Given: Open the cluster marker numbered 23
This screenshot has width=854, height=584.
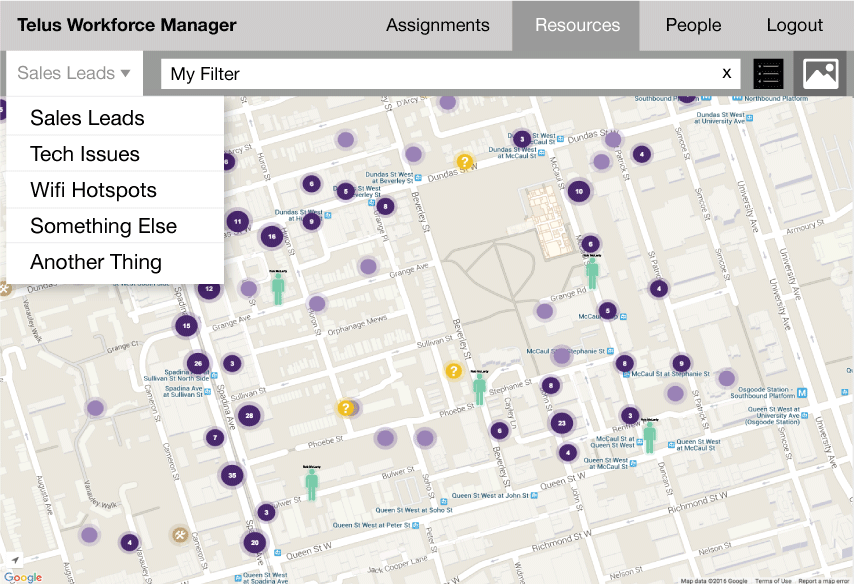Looking at the screenshot, I should pyautogui.click(x=562, y=423).
